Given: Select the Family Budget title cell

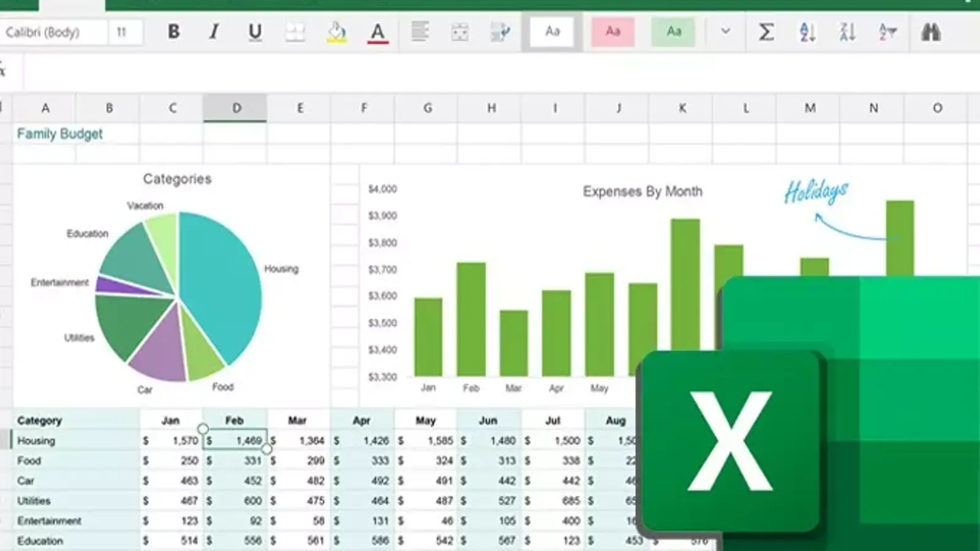Looking at the screenshot, I should click(x=59, y=134).
